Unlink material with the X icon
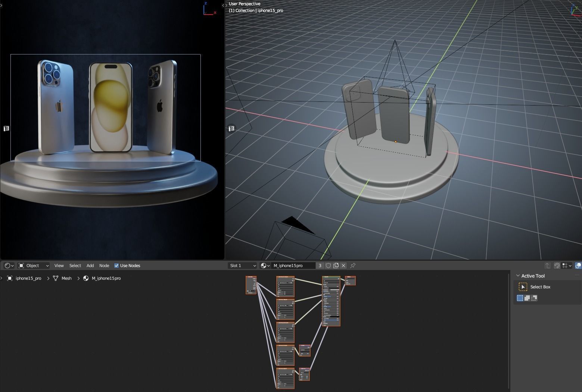The height and width of the screenshot is (392, 582). [343, 266]
